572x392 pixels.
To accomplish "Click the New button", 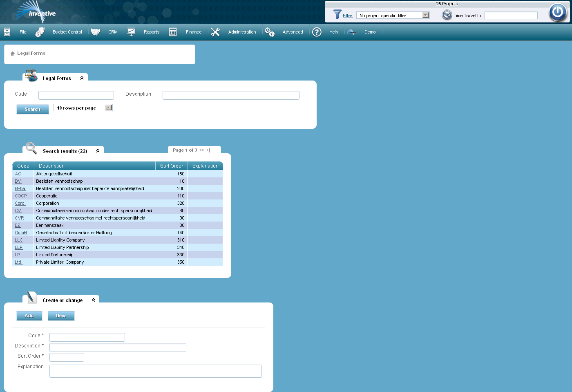I will point(61,316).
